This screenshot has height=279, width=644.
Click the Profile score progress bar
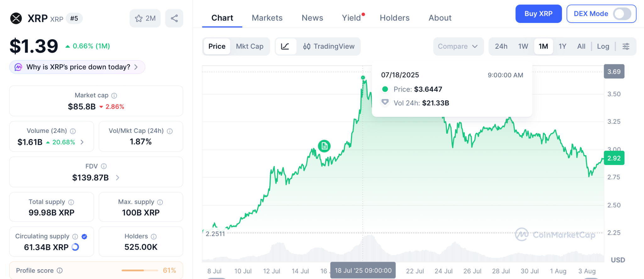tap(141, 270)
